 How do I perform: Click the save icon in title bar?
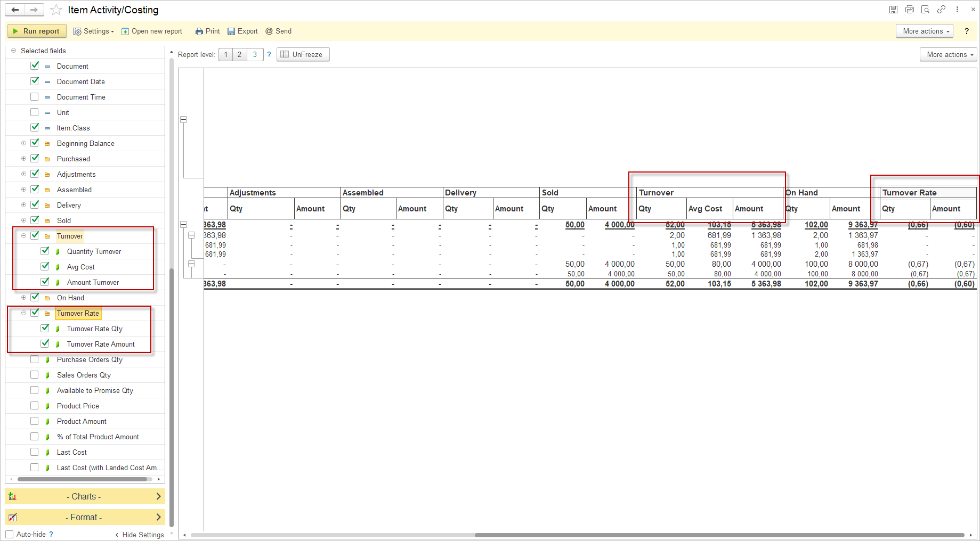pyautogui.click(x=893, y=10)
